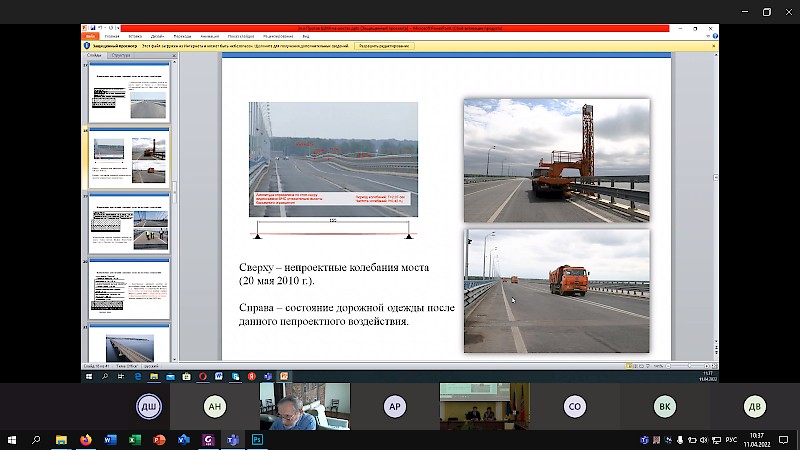Select the АН participant avatar
The image size is (800, 450).
click(214, 406)
